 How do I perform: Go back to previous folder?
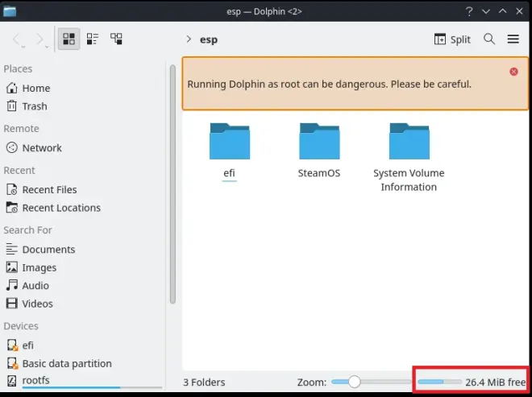tap(17, 39)
